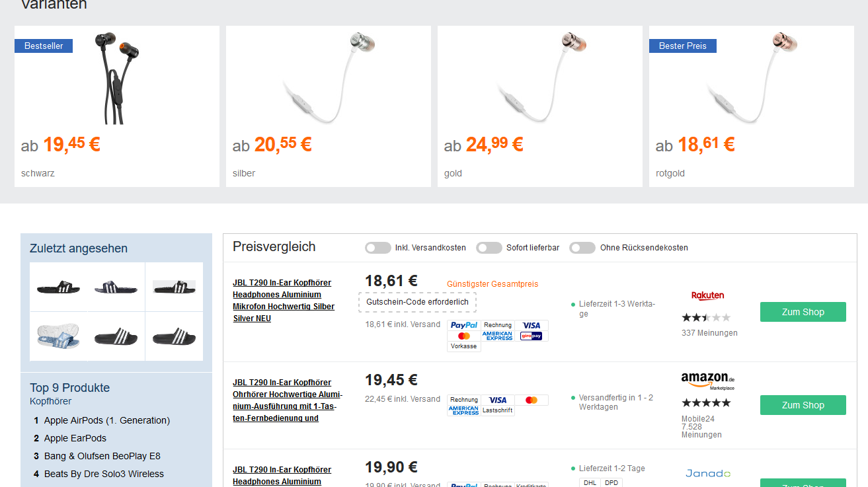This screenshot has width=868, height=487.
Task: Click the Rakuten shop logo
Action: (707, 295)
